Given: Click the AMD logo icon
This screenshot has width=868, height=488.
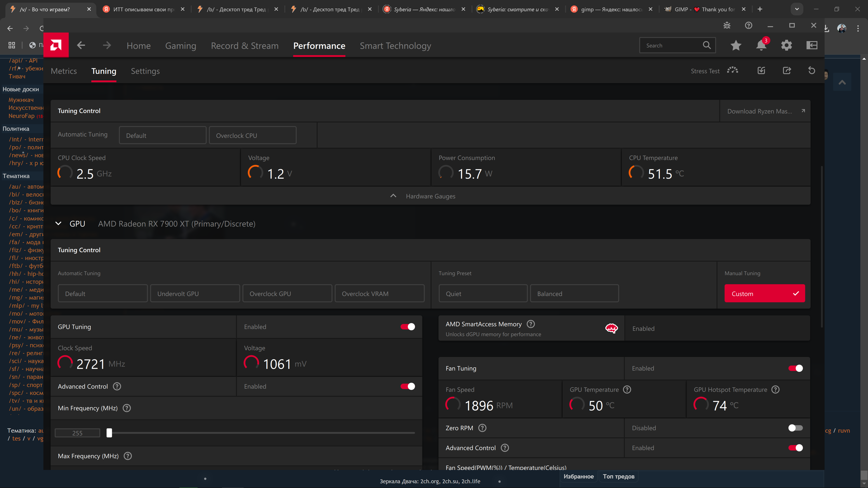Looking at the screenshot, I should (x=56, y=45).
